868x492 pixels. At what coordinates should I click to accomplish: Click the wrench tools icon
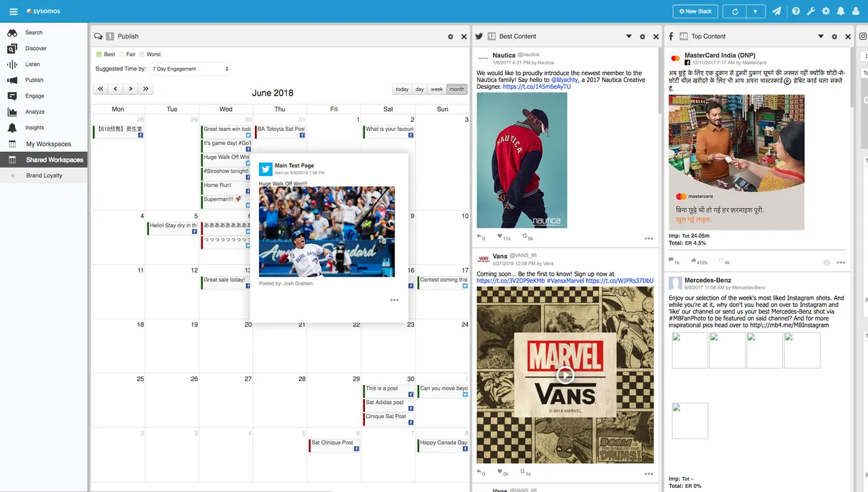810,12
